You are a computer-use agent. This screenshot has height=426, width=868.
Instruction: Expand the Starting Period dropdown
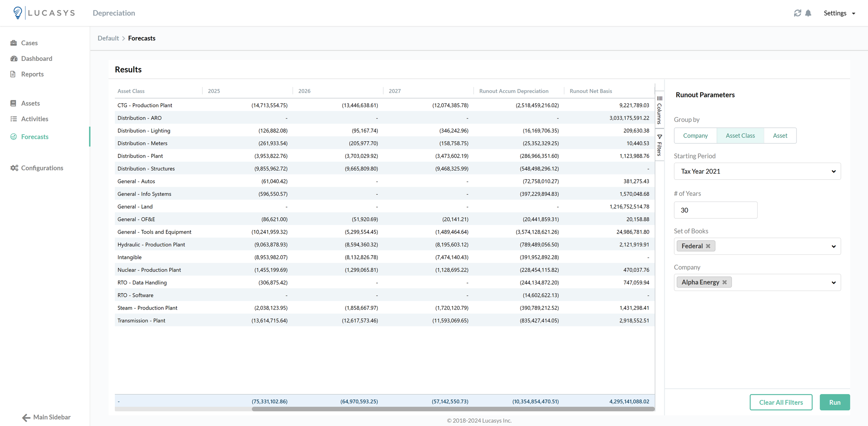tap(757, 172)
